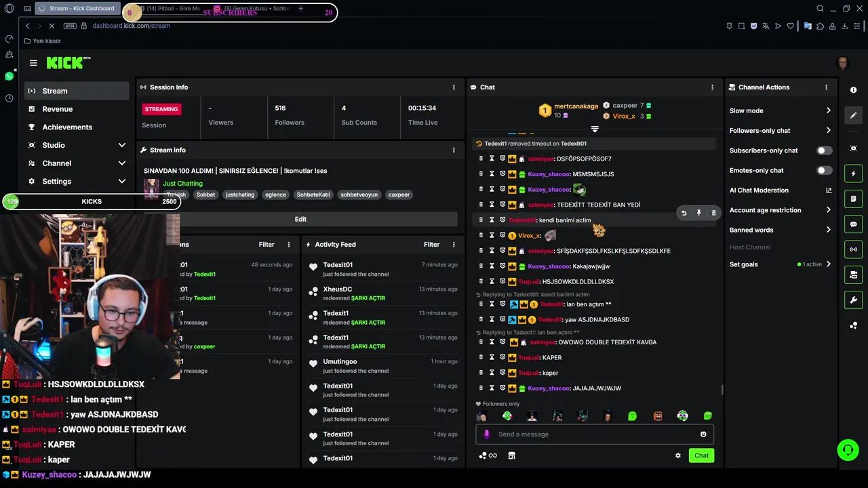
Task: Click the chat scrollbar
Action: pyautogui.click(x=722, y=389)
